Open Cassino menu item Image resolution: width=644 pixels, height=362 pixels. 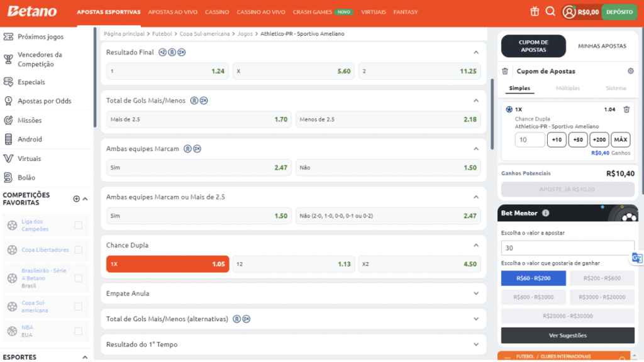(217, 12)
